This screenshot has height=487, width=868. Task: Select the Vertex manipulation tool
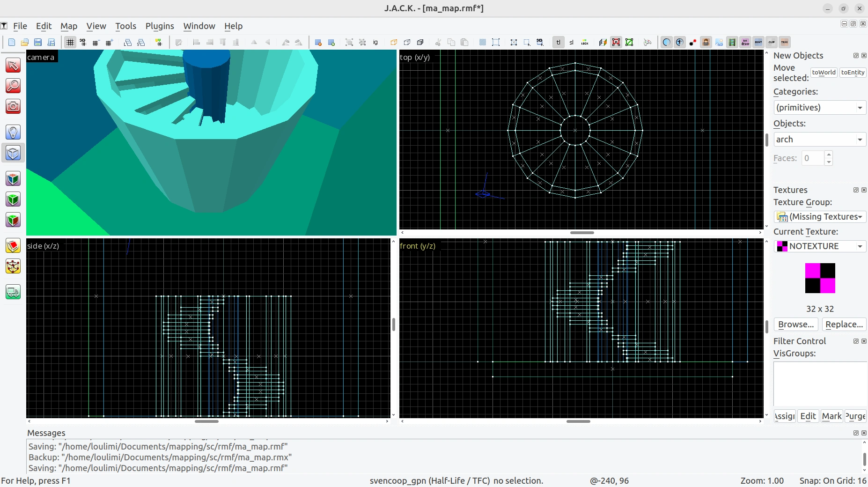pyautogui.click(x=13, y=266)
